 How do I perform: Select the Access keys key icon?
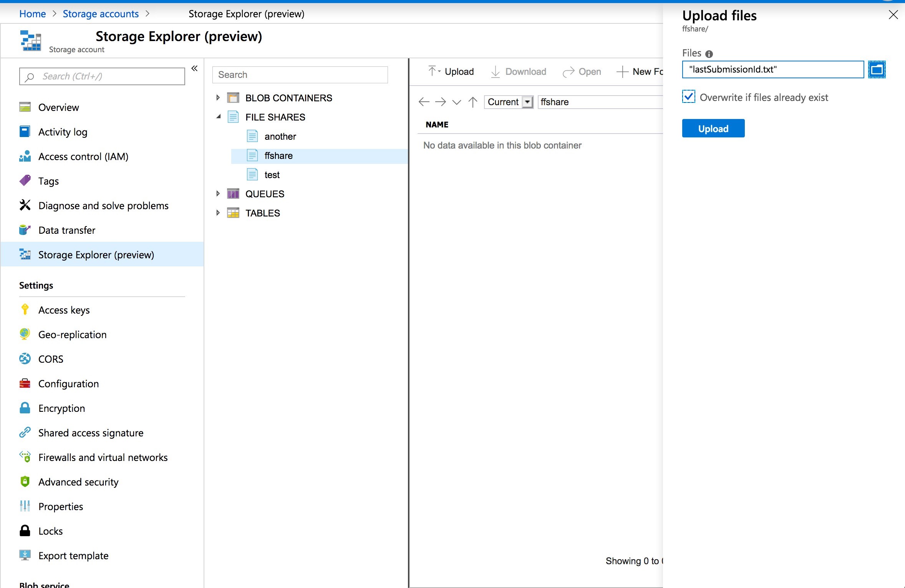pos(25,310)
